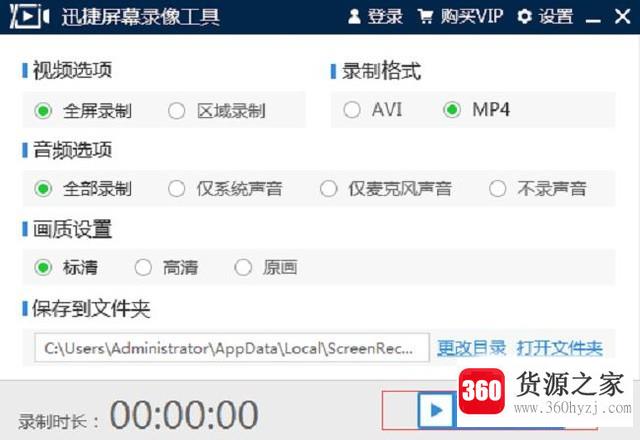Image resolution: width=640 pixels, height=440 pixels.
Task: Set quality to 高清
Action: pyautogui.click(x=167, y=268)
